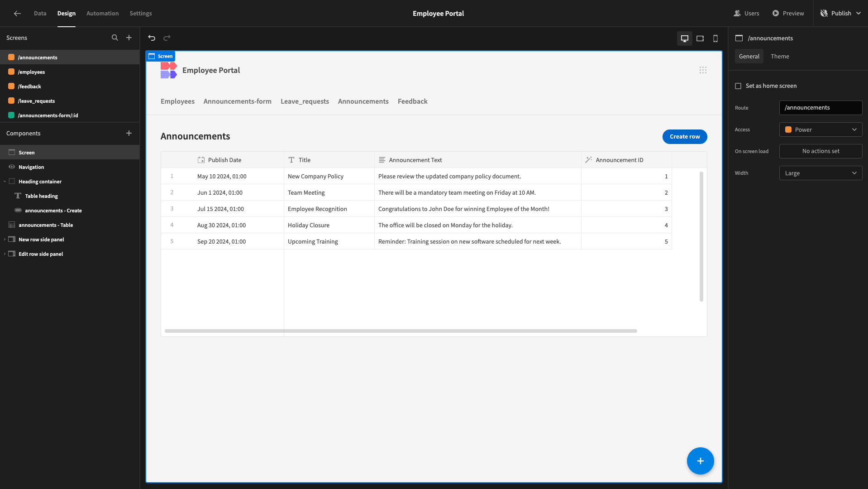Enable Set as home screen checkbox
Image resolution: width=868 pixels, height=489 pixels.
tap(738, 86)
